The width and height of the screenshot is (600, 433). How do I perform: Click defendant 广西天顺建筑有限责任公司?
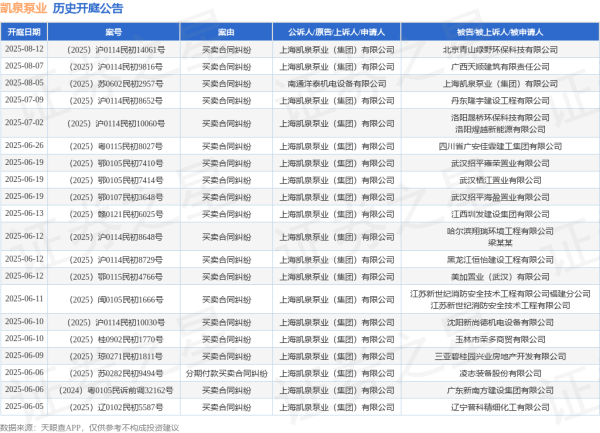500,67
